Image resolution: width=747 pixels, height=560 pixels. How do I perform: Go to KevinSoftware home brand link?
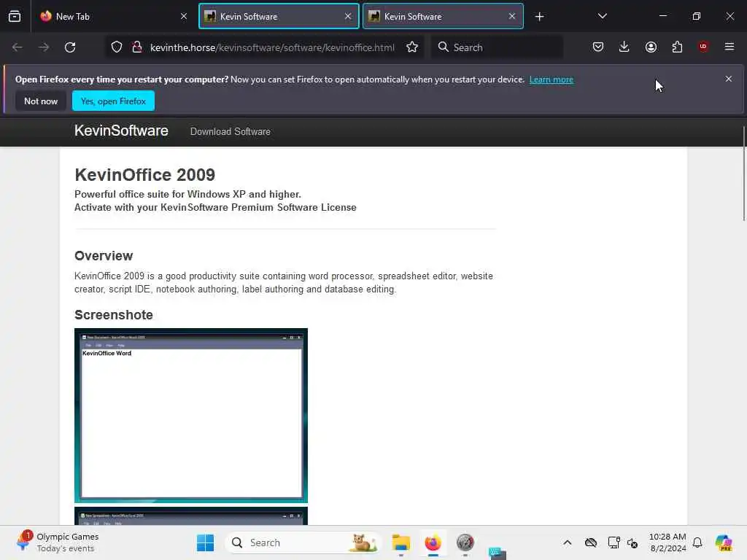(x=121, y=131)
